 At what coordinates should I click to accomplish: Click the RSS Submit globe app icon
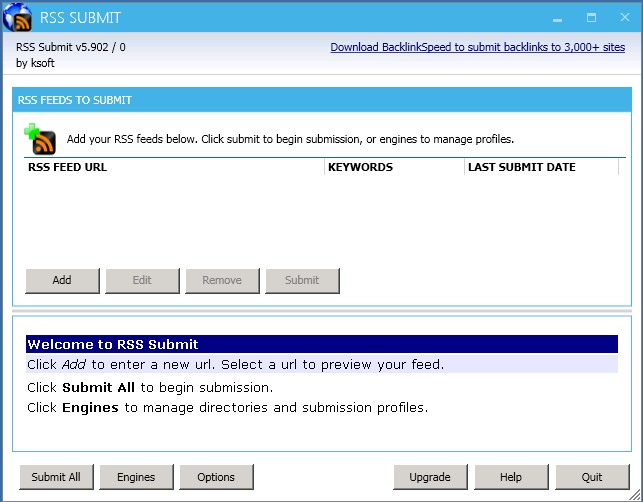pos(17,17)
